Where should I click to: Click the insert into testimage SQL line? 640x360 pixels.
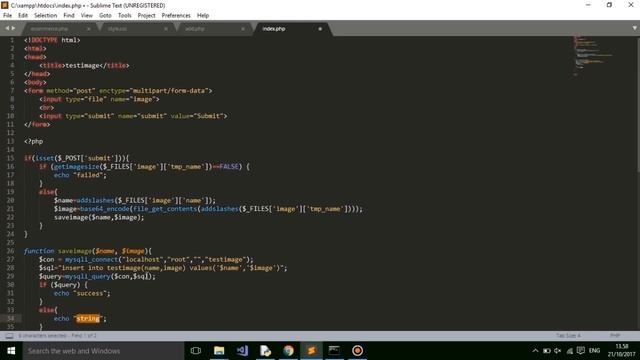click(x=163, y=268)
